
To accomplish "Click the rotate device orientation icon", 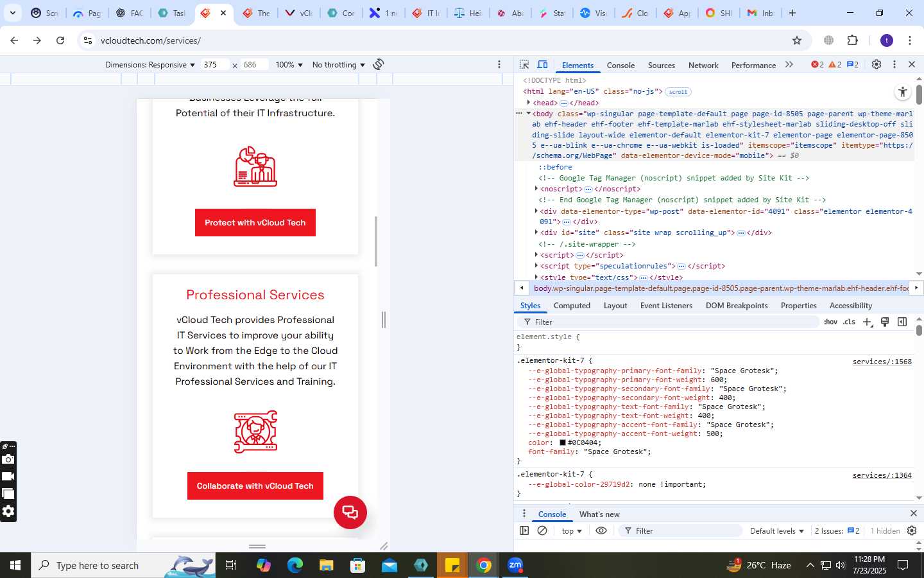I will point(379,64).
